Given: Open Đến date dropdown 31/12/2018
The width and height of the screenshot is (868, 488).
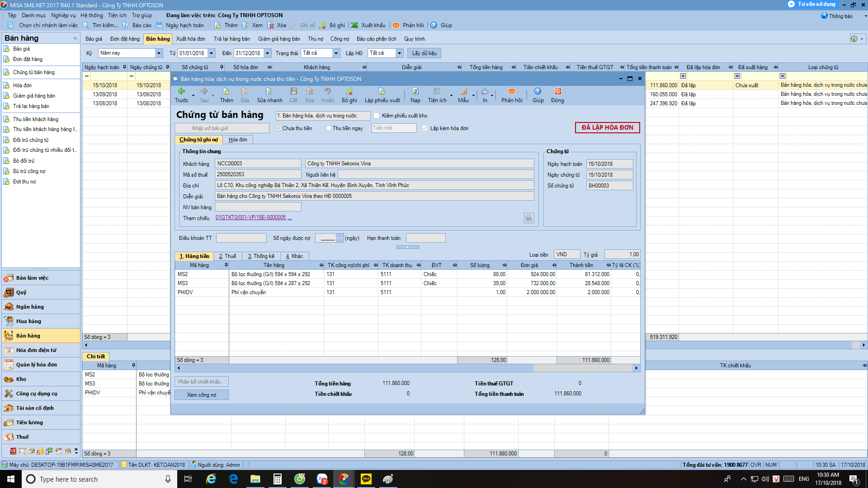Looking at the screenshot, I should (267, 53).
